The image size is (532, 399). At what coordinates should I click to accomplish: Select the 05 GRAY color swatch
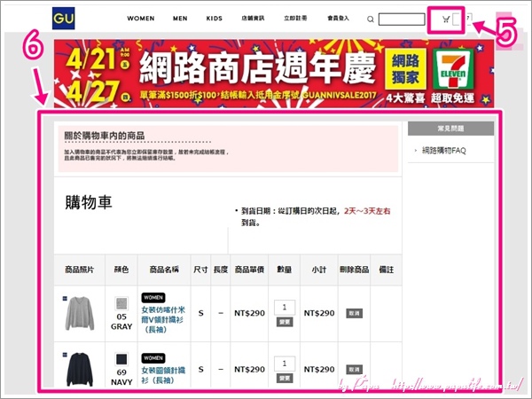121,303
